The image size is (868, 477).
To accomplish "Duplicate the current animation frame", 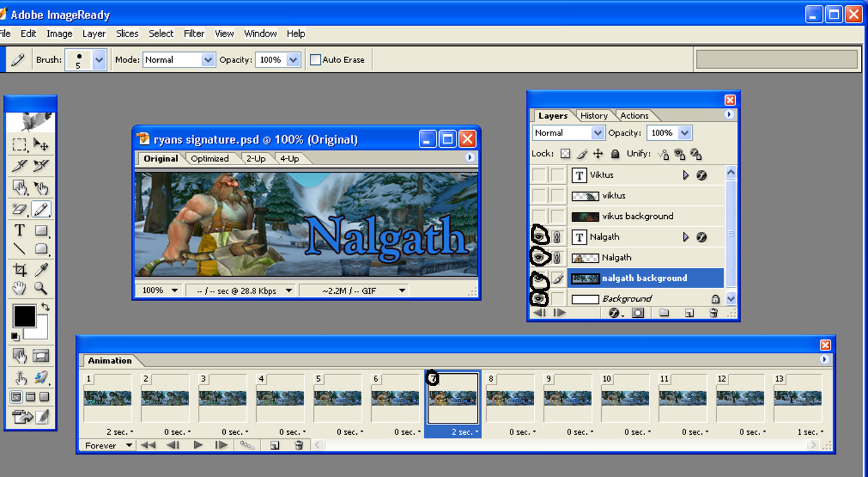I will coord(274,445).
